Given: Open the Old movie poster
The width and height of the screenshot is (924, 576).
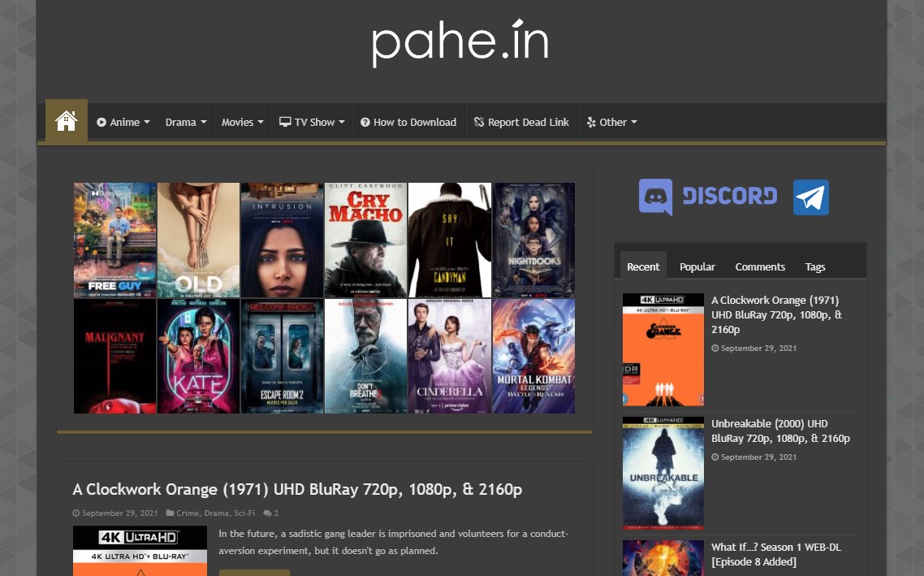Looking at the screenshot, I should pos(199,240).
